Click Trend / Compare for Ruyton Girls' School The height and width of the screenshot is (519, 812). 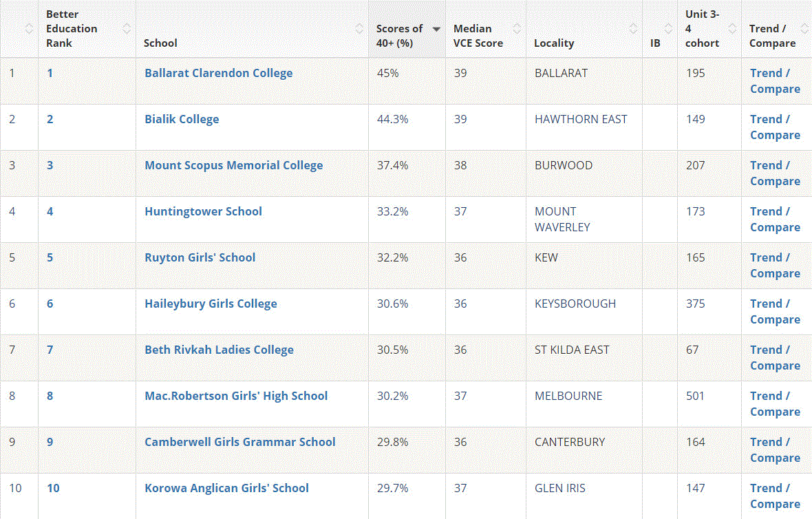coord(775,265)
